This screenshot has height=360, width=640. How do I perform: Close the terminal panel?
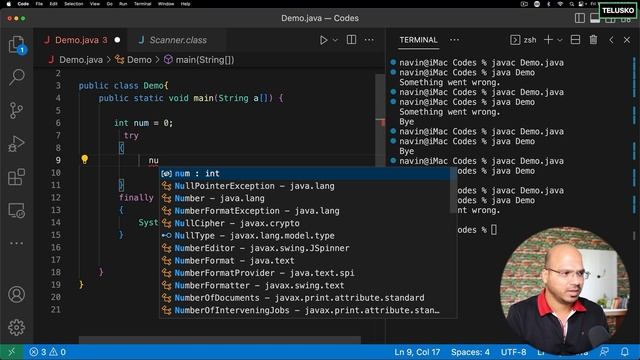627,40
